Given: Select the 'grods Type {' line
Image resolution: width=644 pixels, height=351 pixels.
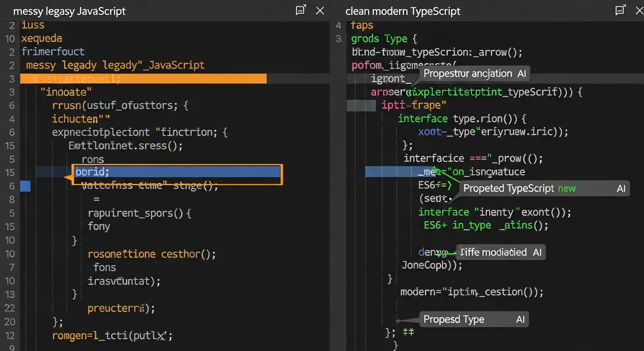Looking at the screenshot, I should pos(384,39).
